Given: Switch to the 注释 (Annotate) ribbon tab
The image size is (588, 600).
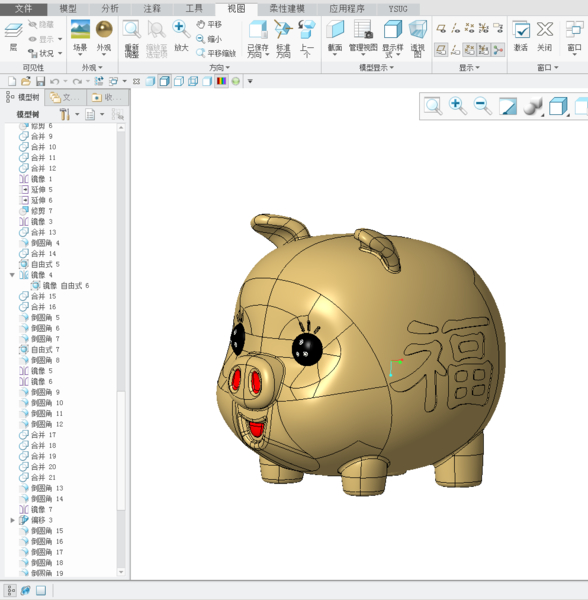Looking at the screenshot, I should (x=152, y=9).
